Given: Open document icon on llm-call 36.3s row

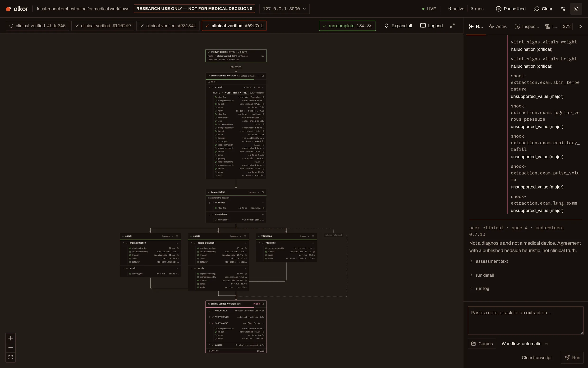Looking at the screenshot, I should click(x=263, y=332).
